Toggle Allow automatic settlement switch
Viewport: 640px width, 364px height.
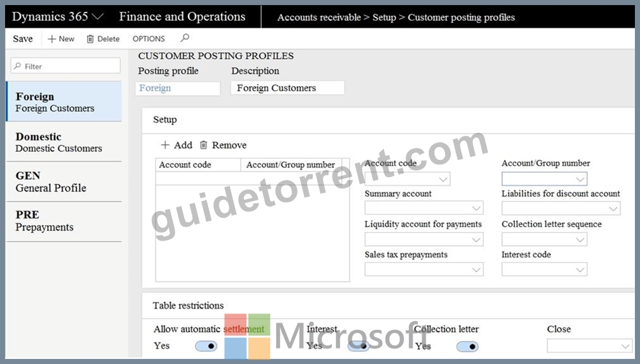[206, 346]
